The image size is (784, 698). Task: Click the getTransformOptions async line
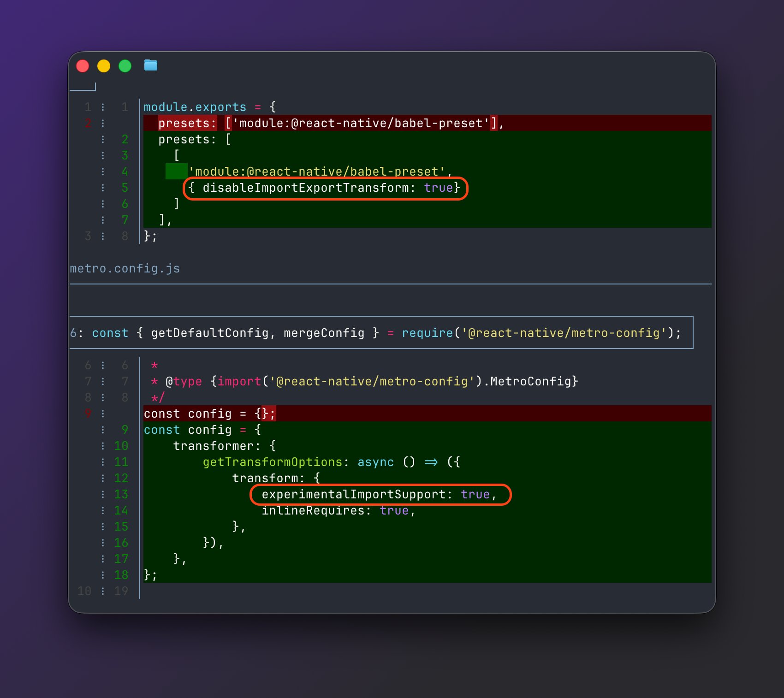point(332,462)
